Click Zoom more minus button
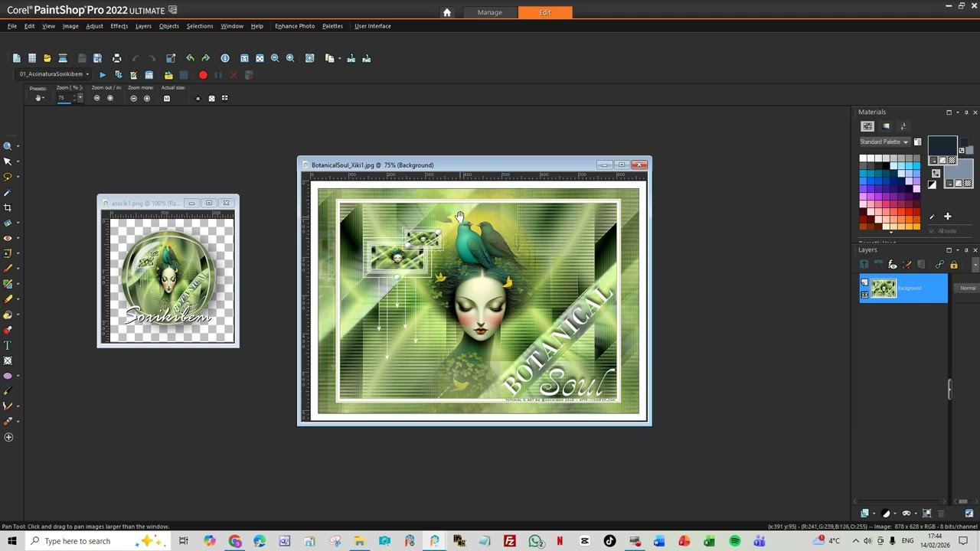 [x=133, y=98]
